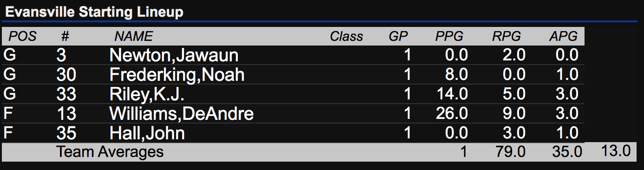644x170 pixels.
Task: Select the 9.0 RPG value for Williams
Action: coord(514,114)
